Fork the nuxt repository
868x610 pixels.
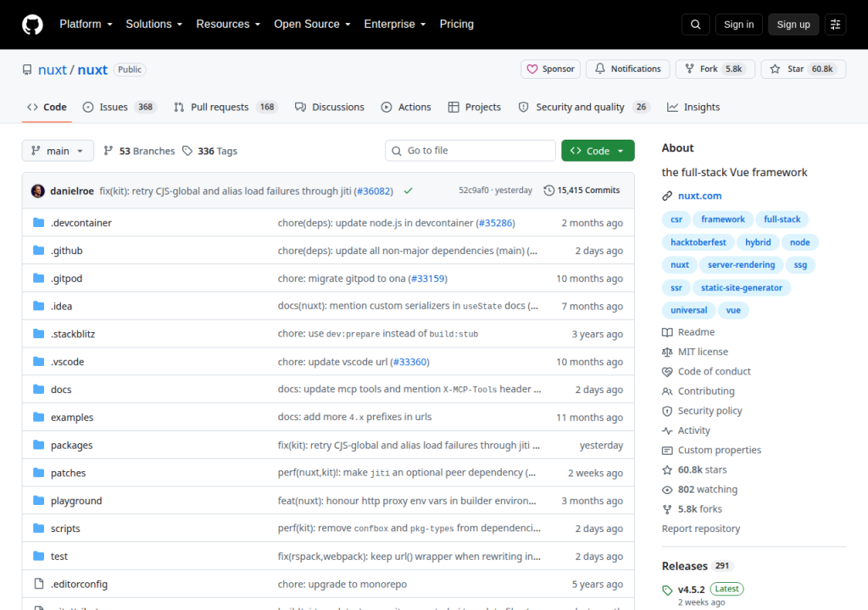(715, 69)
